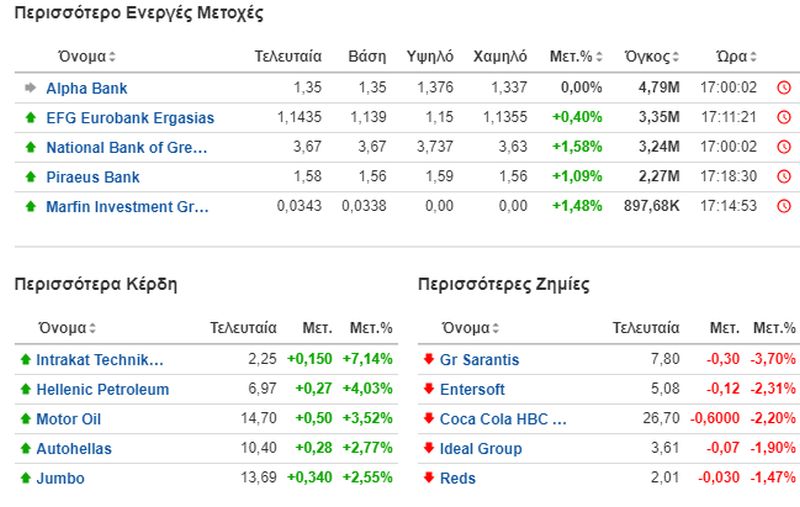Sort the gainers table by Όνομα
Viewport: 800px width, 507px height.
(67, 328)
